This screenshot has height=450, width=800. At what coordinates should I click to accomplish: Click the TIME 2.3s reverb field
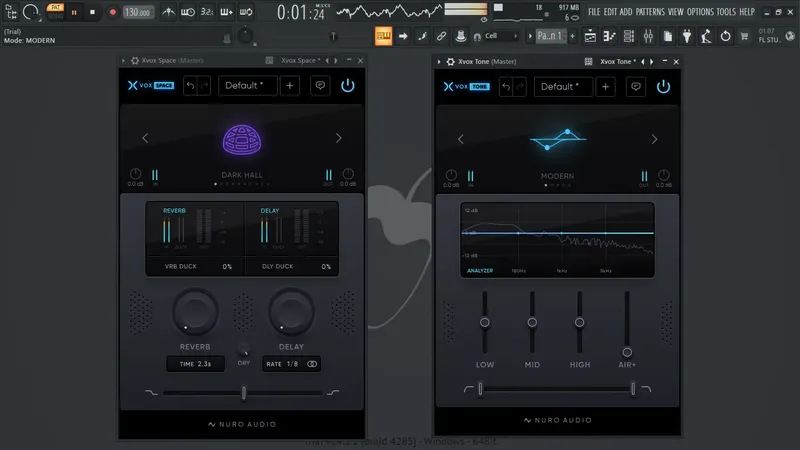pos(195,364)
